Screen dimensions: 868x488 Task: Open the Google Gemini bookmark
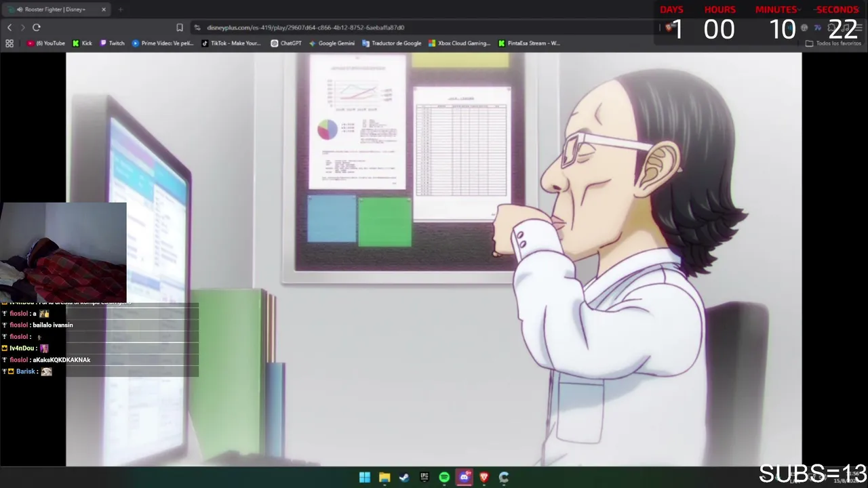332,43
